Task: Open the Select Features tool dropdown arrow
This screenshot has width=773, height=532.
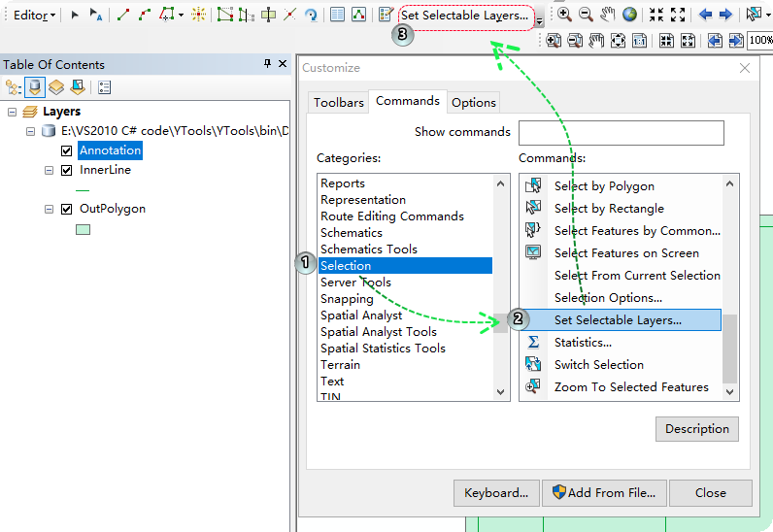Action: click(x=768, y=15)
